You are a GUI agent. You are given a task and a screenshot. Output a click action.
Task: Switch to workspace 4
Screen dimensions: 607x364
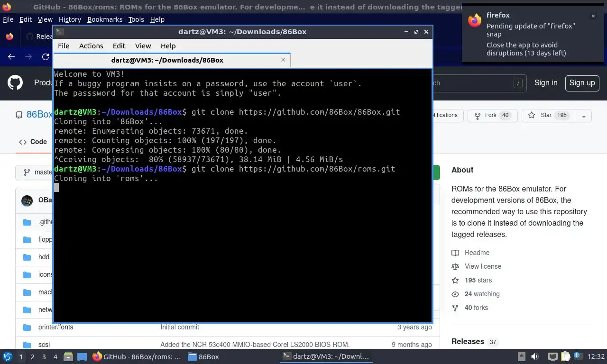pyautogui.click(x=55, y=357)
